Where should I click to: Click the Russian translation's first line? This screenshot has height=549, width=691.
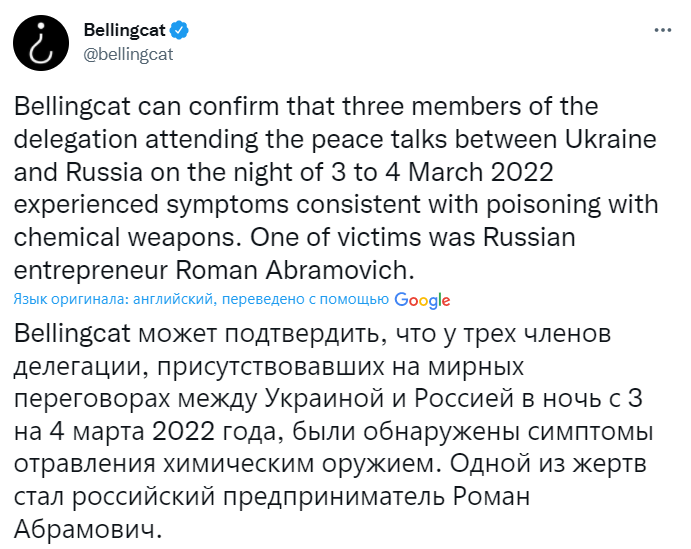pyautogui.click(x=312, y=334)
